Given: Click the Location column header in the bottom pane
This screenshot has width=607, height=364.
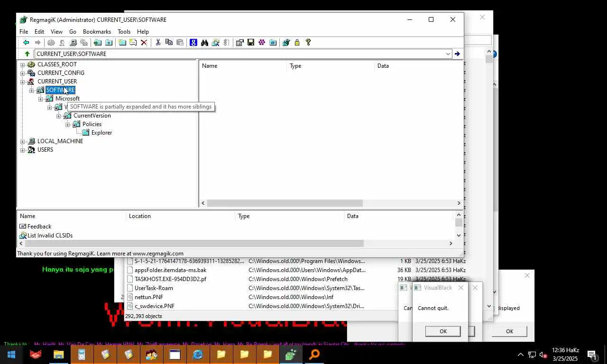Looking at the screenshot, I should pyautogui.click(x=180, y=216).
